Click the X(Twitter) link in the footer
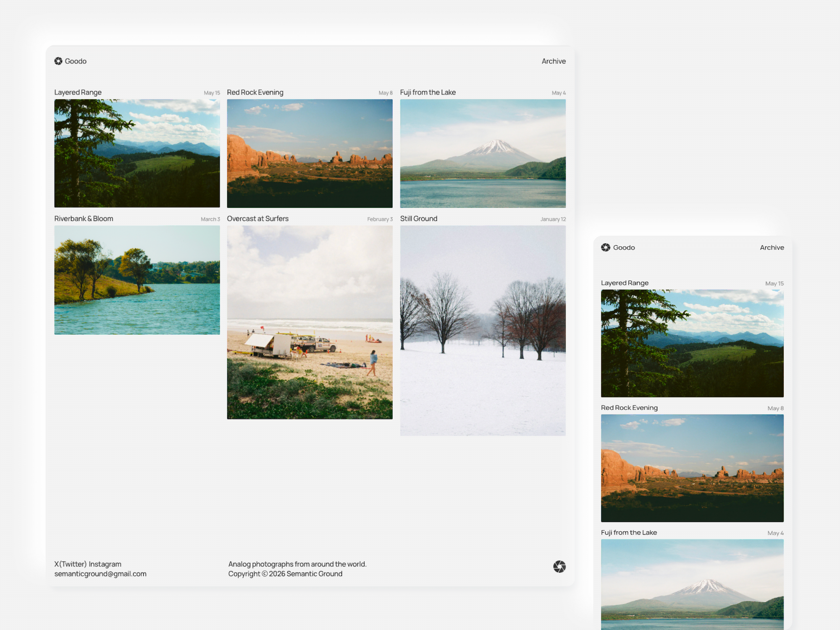840x630 pixels. 70,564
